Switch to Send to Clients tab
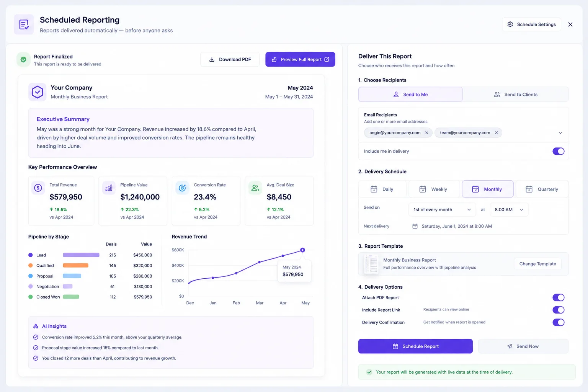Viewport: 588px width, 392px height. tap(516, 95)
